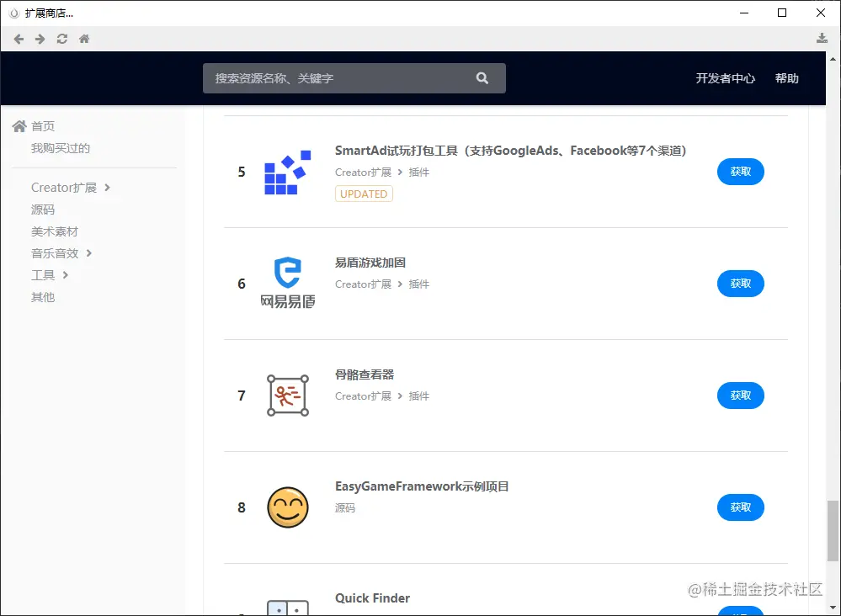Open the Quick Finder title

click(x=372, y=598)
